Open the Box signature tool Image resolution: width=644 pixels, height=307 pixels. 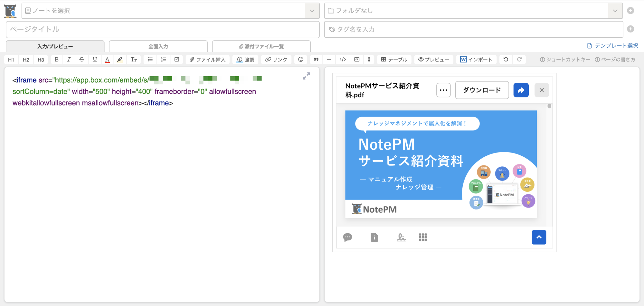click(401, 237)
